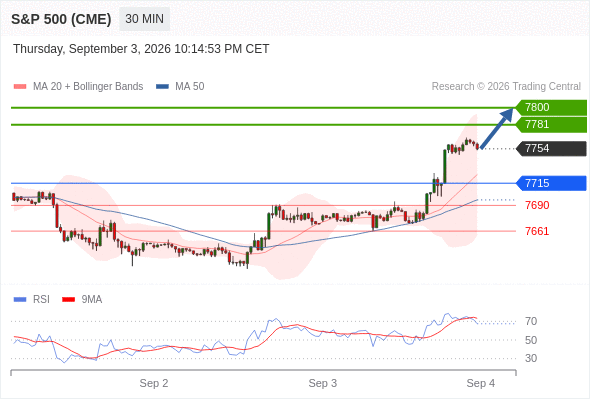The width and height of the screenshot is (590, 400).
Task: Click the S&P 500 (CME) title
Action: [x=61, y=19]
